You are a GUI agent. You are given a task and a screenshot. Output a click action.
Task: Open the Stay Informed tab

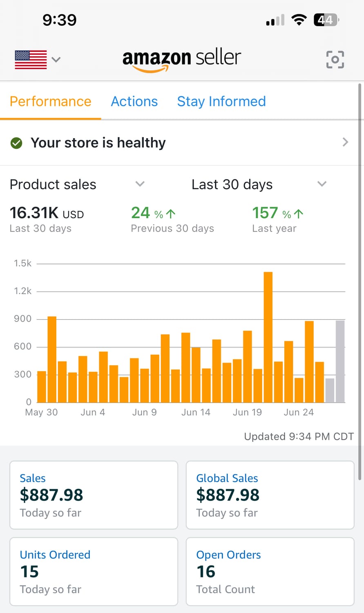click(221, 101)
